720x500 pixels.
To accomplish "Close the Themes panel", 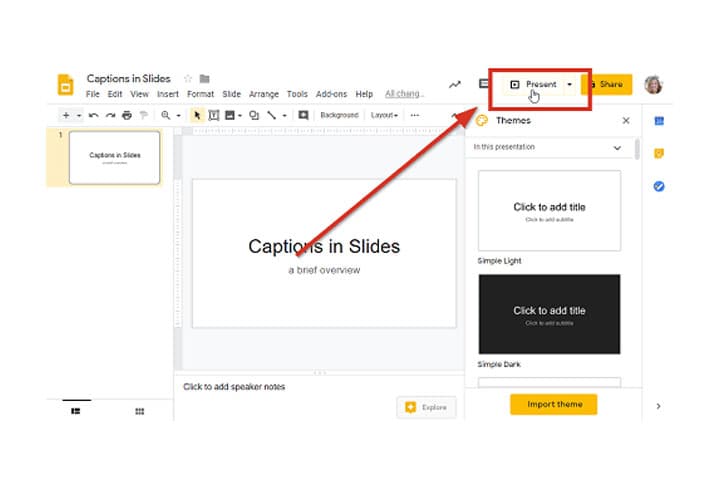I will [x=626, y=121].
